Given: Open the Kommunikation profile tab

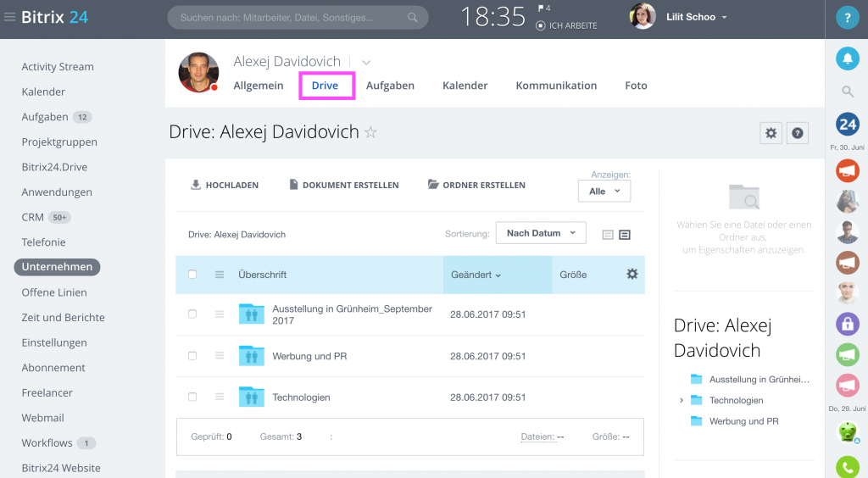Looking at the screenshot, I should 556,86.
